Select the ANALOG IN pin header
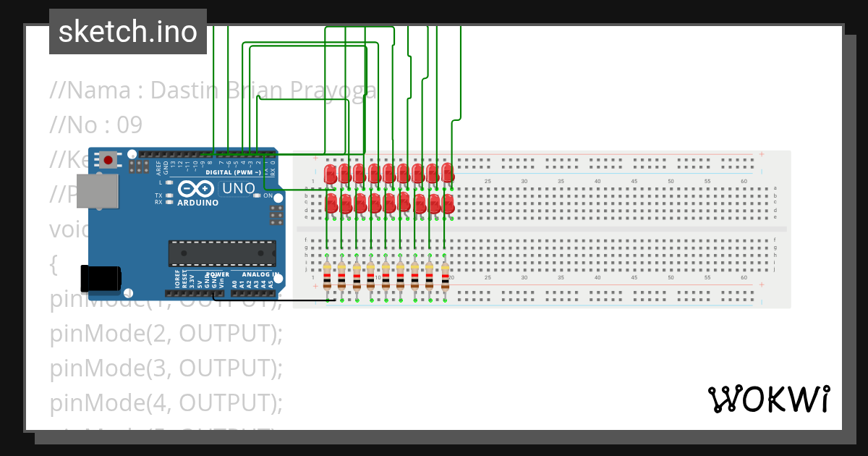Viewport: 868px width, 456px height. coord(252,293)
